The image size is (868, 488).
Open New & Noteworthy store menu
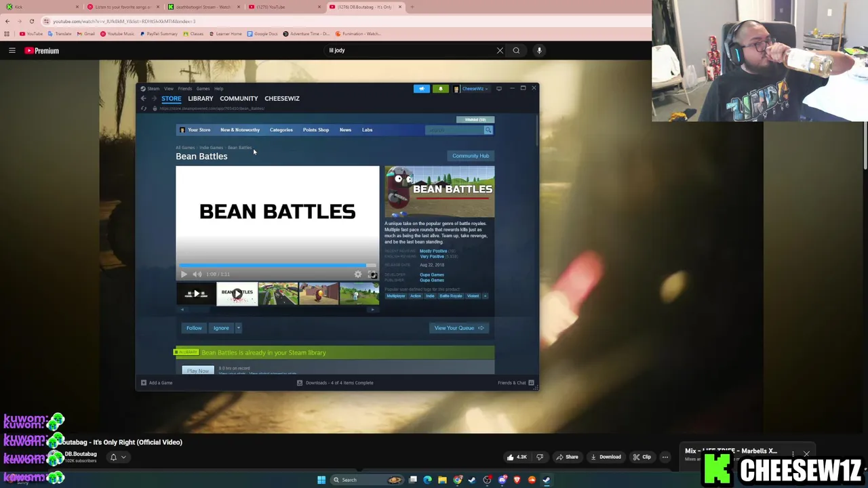click(240, 130)
